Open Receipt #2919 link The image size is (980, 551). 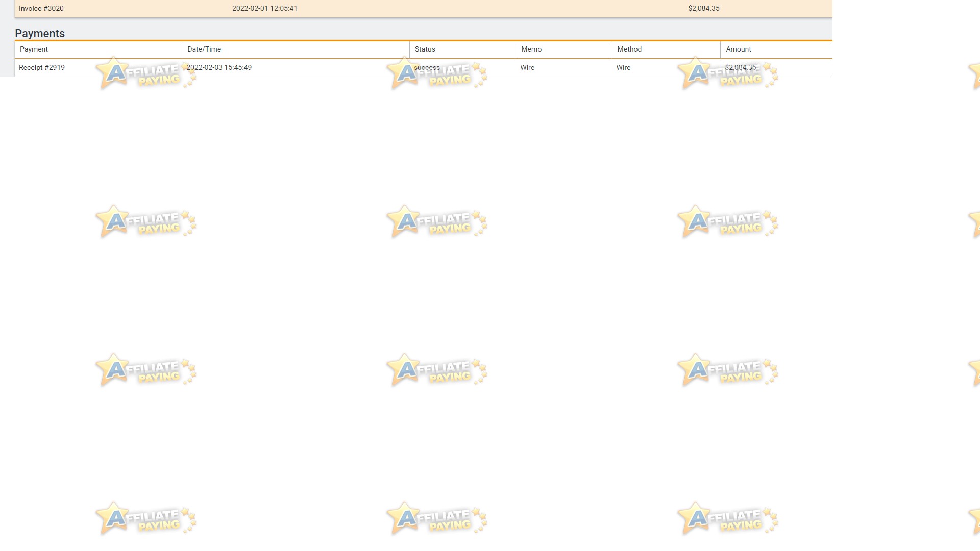click(x=42, y=68)
